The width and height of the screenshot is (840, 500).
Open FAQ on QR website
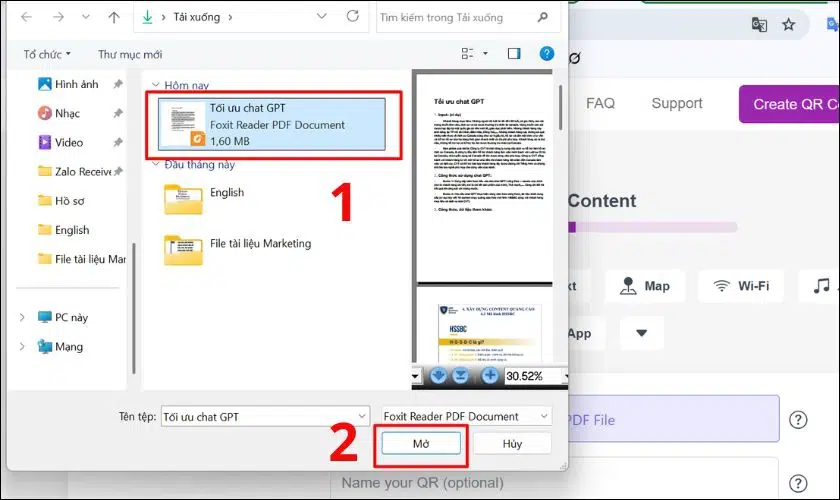pos(600,103)
